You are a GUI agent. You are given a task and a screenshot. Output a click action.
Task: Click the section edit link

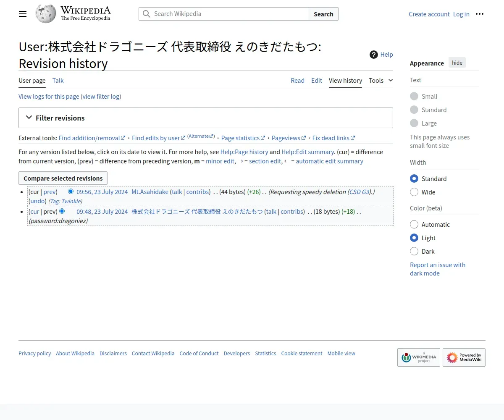[x=265, y=161]
